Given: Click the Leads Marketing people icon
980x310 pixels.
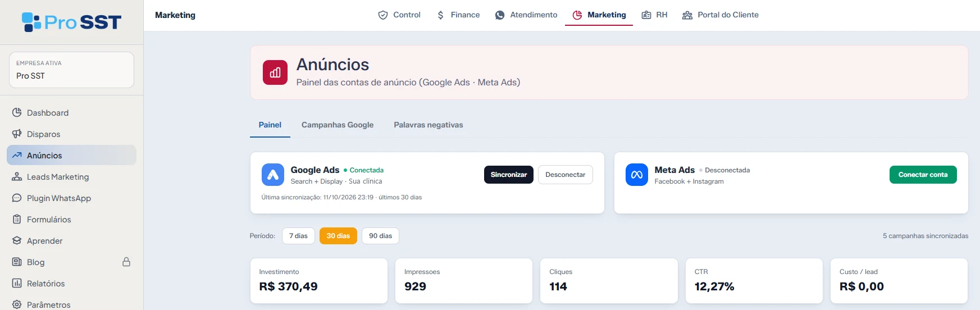Looking at the screenshot, I should [x=17, y=176].
